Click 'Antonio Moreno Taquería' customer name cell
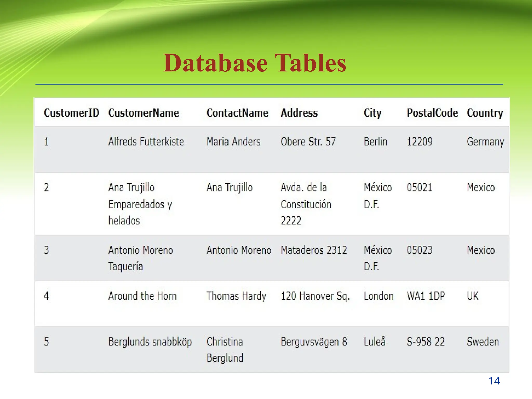 pos(141,258)
